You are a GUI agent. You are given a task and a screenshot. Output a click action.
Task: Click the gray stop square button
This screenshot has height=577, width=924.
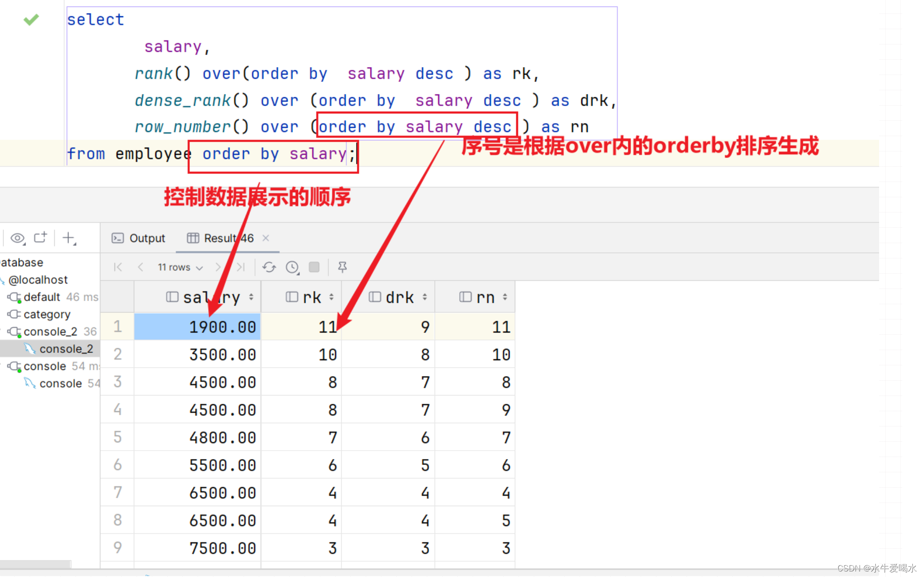(314, 267)
